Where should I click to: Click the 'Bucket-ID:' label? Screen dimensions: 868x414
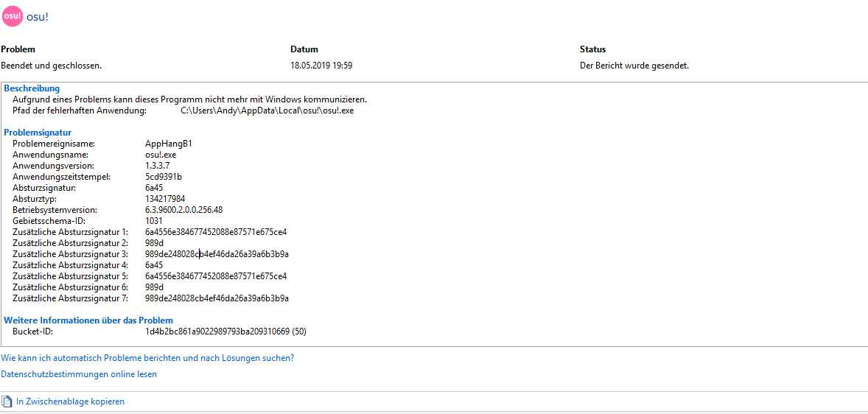coord(32,331)
